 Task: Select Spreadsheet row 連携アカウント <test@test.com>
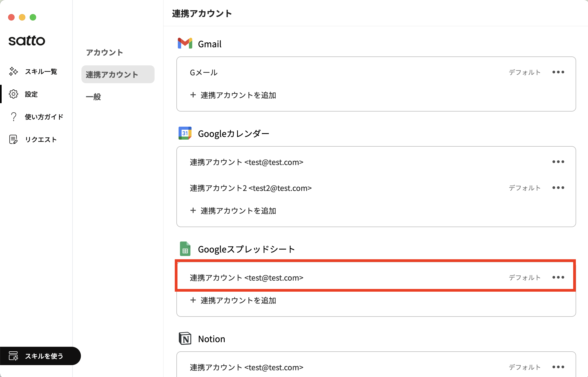click(376, 277)
